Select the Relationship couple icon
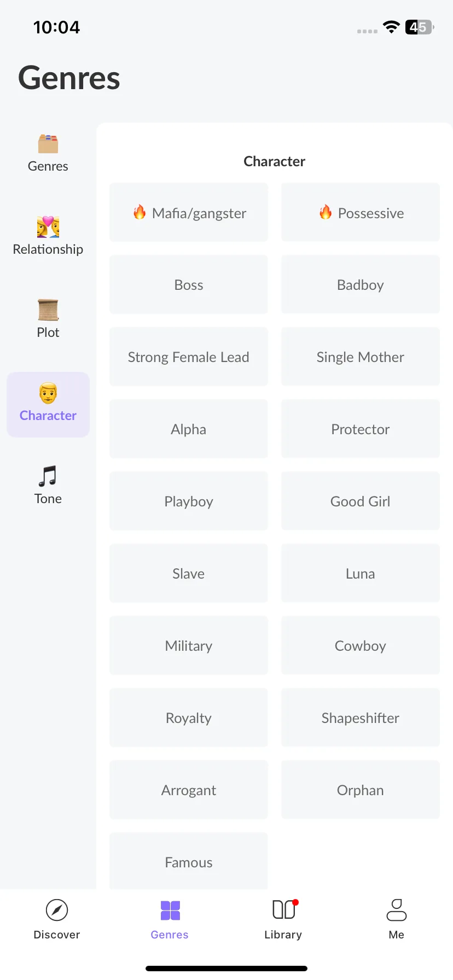 [48, 227]
